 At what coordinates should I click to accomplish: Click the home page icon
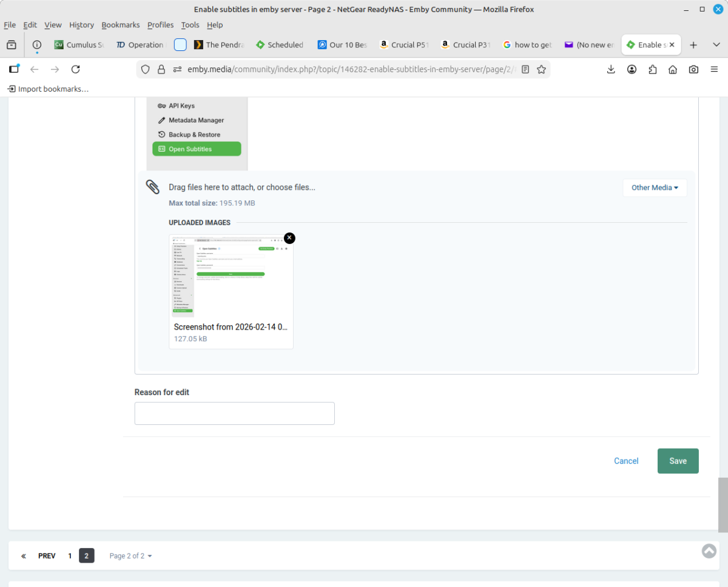pos(673,69)
